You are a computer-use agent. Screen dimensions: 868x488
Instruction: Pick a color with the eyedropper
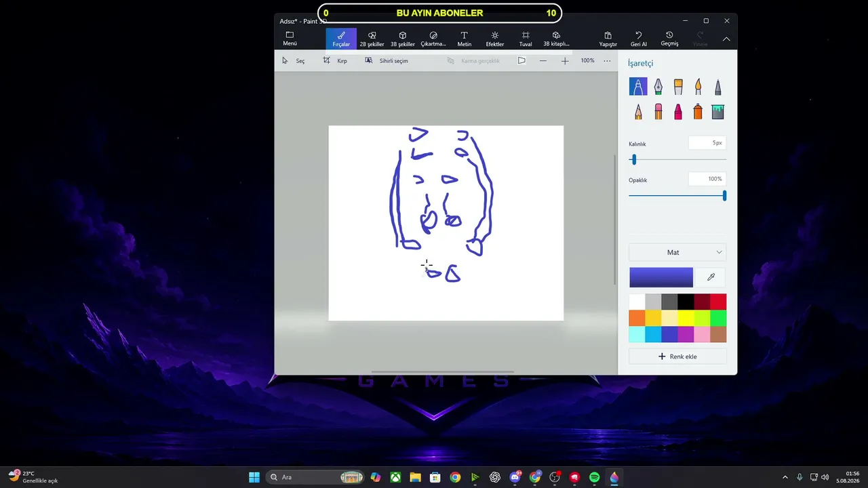711,277
